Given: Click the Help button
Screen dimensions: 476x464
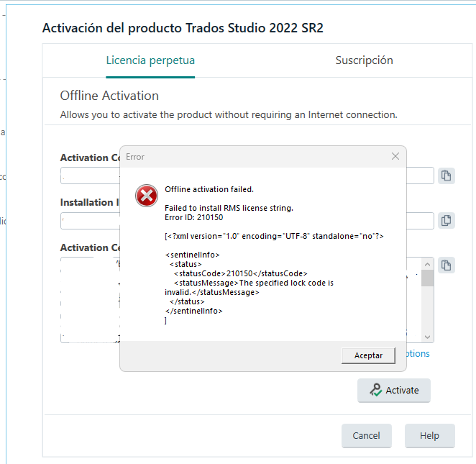Looking at the screenshot, I should point(429,435).
